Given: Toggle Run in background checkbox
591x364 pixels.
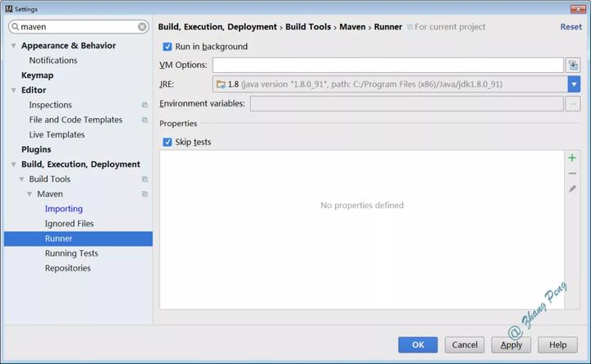Looking at the screenshot, I should coord(167,47).
